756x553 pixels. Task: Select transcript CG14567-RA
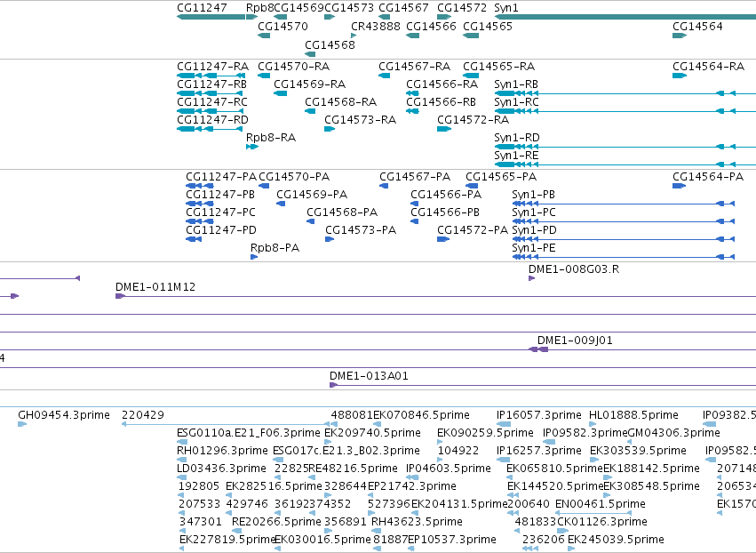(x=414, y=66)
